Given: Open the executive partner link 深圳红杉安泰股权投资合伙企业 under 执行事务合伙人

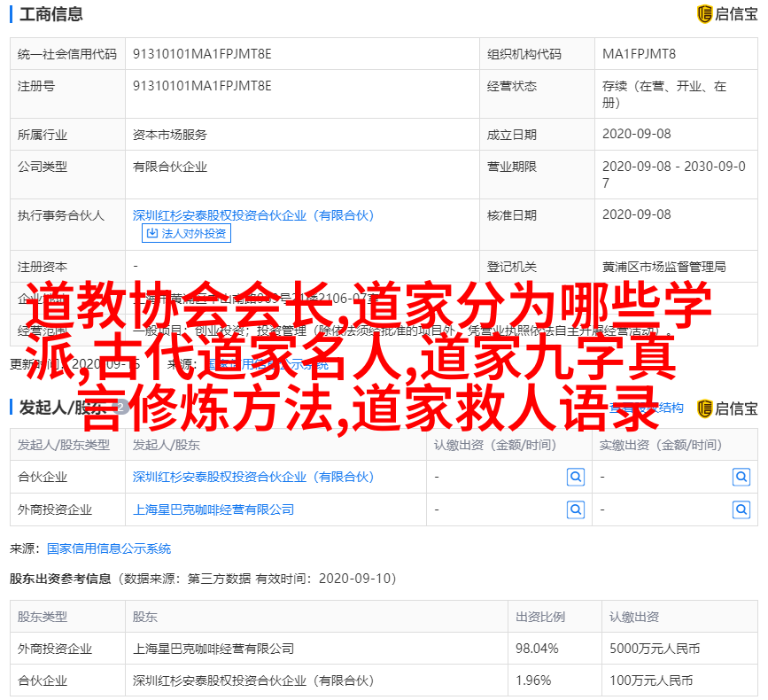Looking at the screenshot, I should pyautogui.click(x=253, y=215).
